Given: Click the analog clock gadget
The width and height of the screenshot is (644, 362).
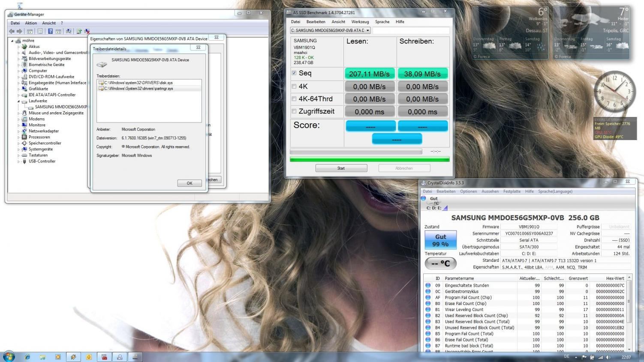Looking at the screenshot, I should [614, 92].
